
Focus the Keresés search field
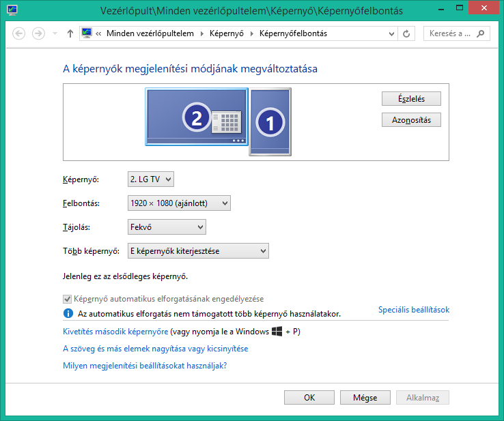pyautogui.click(x=457, y=33)
